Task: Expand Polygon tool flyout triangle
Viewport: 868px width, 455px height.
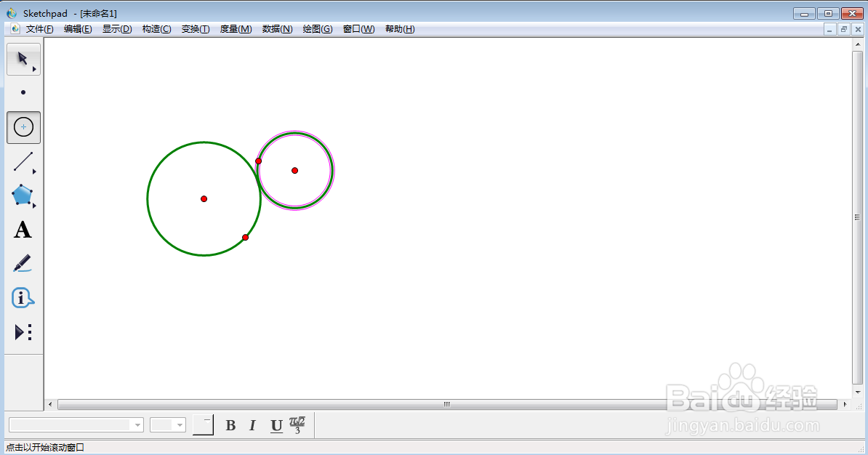Action: click(34, 206)
